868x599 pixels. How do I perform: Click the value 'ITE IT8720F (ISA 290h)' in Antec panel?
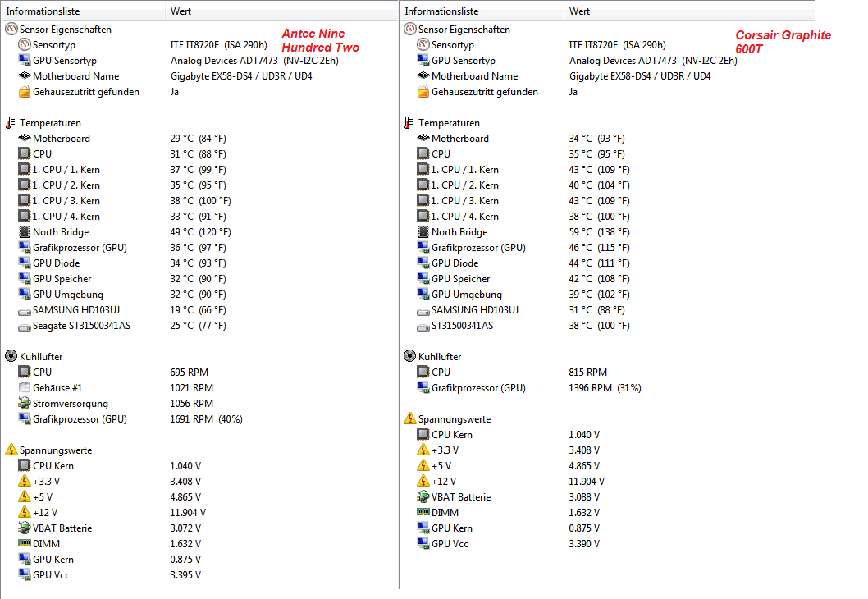[219, 45]
